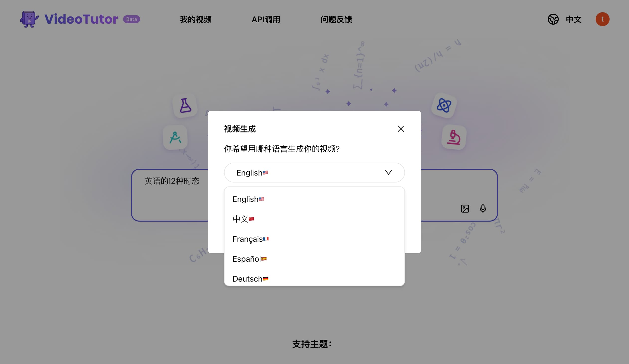Viewport: 629px width, 364px height.
Task: Click the 支持主题 heading
Action: [x=312, y=344]
